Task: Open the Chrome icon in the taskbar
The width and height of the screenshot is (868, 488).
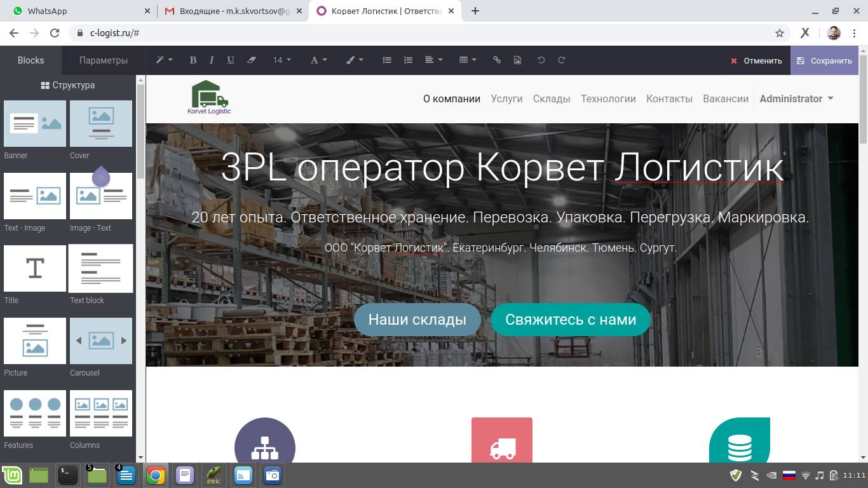Action: point(156,475)
